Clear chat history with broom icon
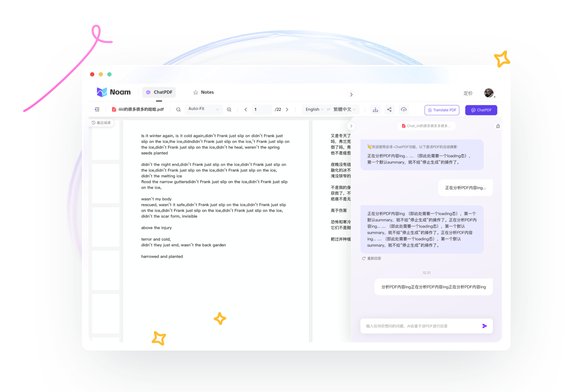588x392 pixels. [497, 126]
